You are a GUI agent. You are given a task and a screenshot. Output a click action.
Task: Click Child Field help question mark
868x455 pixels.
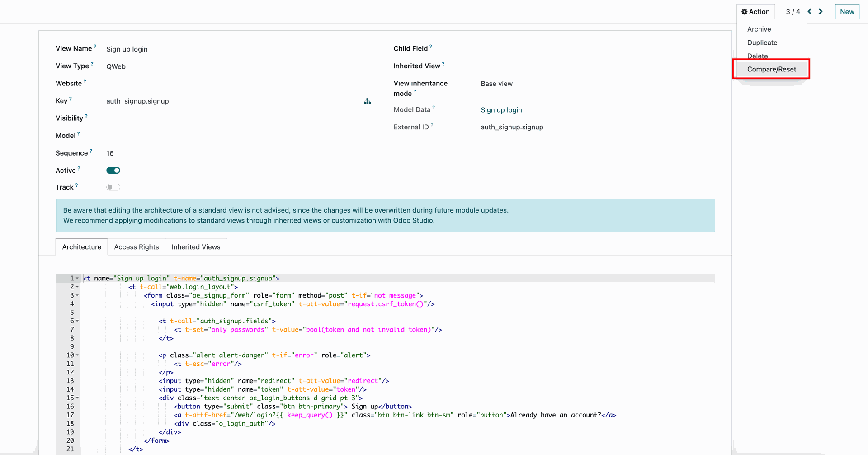pyautogui.click(x=431, y=46)
